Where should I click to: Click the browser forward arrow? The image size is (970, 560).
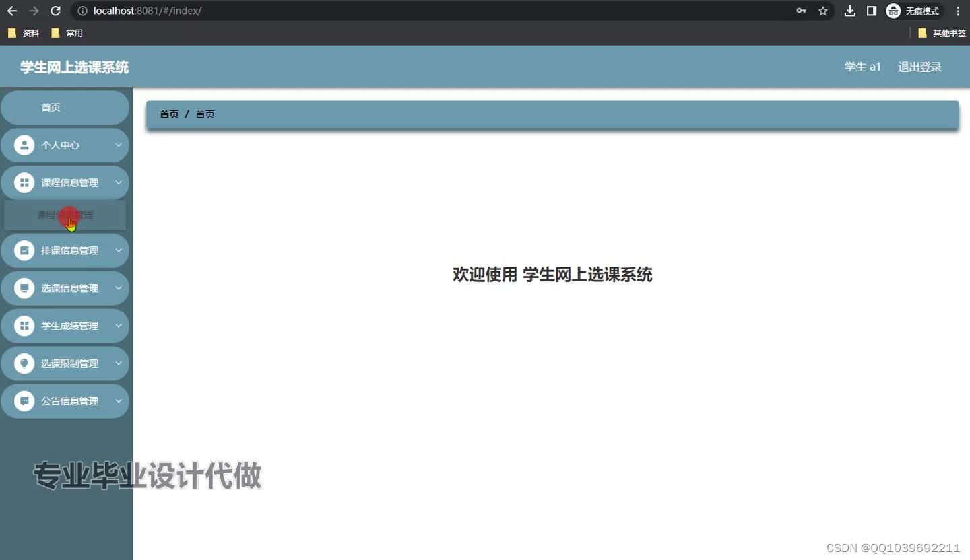click(34, 11)
